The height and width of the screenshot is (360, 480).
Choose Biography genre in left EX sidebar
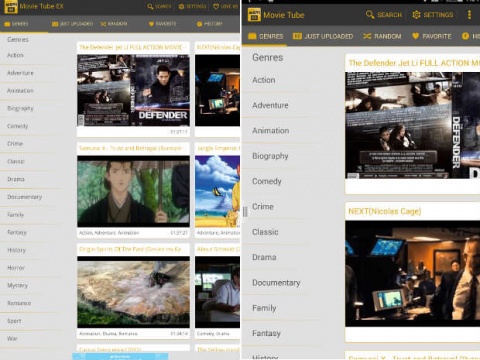click(x=20, y=108)
